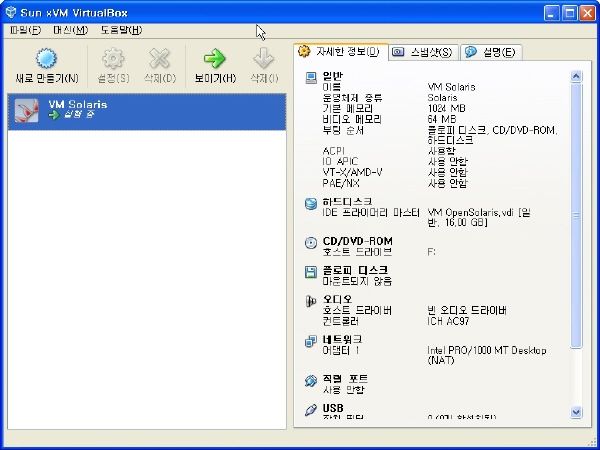Screen dimensions: 600x450
Task: Click the details pane scrollbar thumb
Action: pos(576,216)
